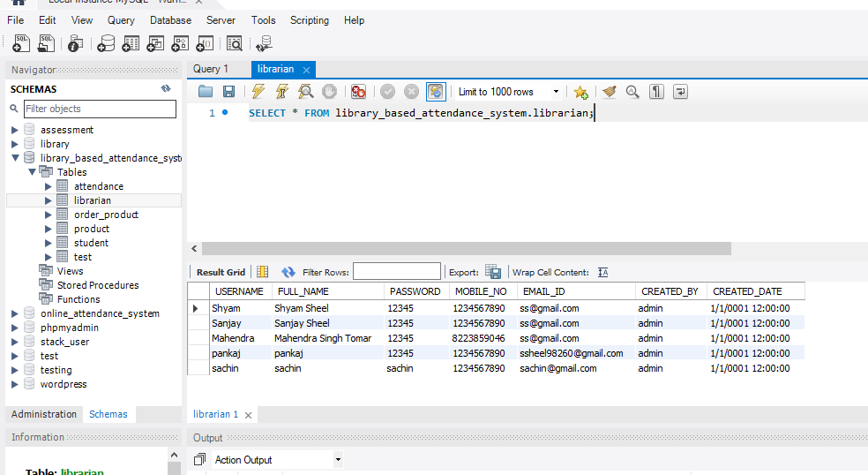Expand the phpmyadmin schema
Screen dimensions: 868x475
[x=14, y=328]
